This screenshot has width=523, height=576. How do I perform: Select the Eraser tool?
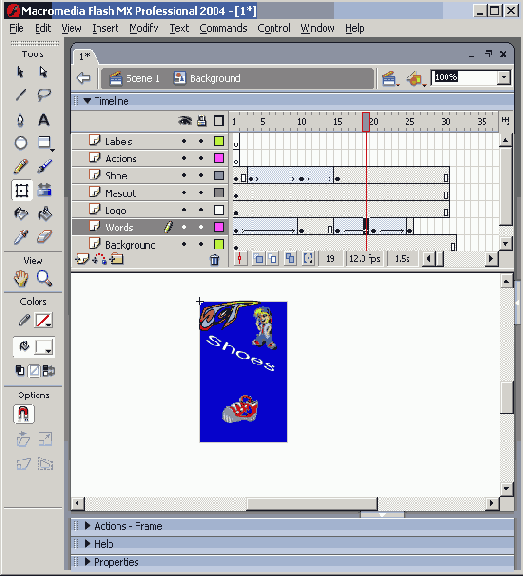coord(44,237)
